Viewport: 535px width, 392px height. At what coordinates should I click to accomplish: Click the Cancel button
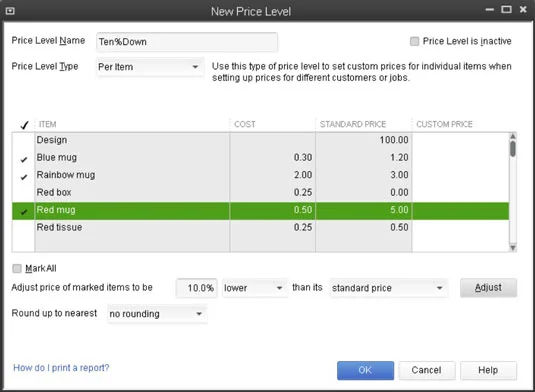pyautogui.click(x=426, y=370)
